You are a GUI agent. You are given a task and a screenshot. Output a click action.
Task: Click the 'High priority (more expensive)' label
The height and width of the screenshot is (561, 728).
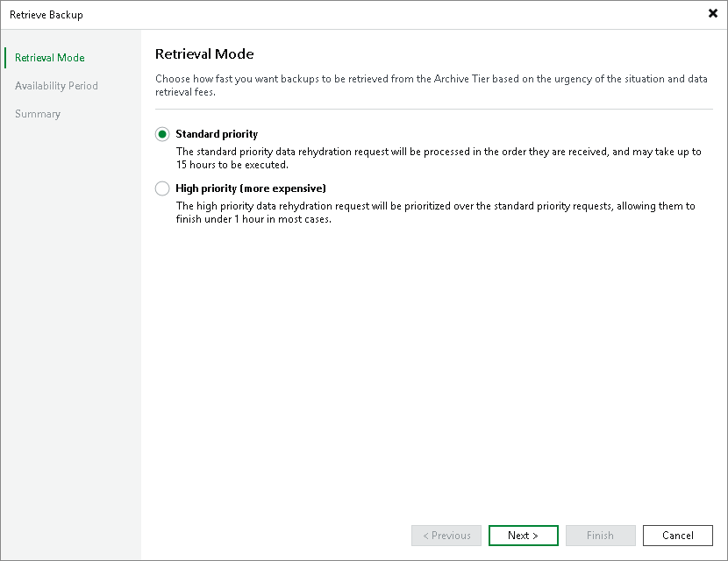point(251,188)
